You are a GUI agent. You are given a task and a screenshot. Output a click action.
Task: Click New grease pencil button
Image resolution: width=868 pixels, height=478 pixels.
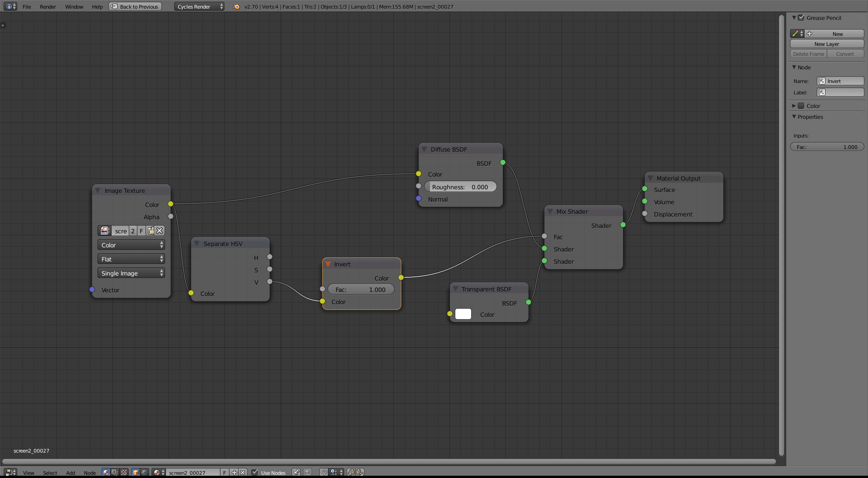tap(834, 34)
